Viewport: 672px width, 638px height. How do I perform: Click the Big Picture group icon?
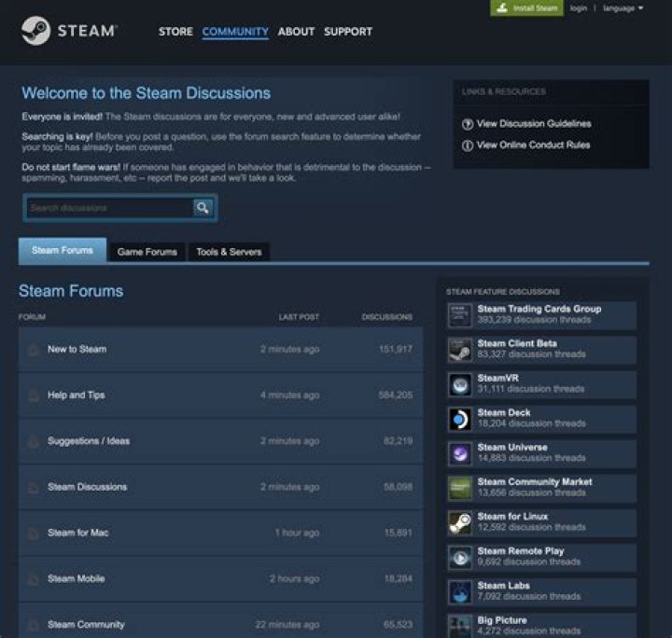click(x=460, y=626)
